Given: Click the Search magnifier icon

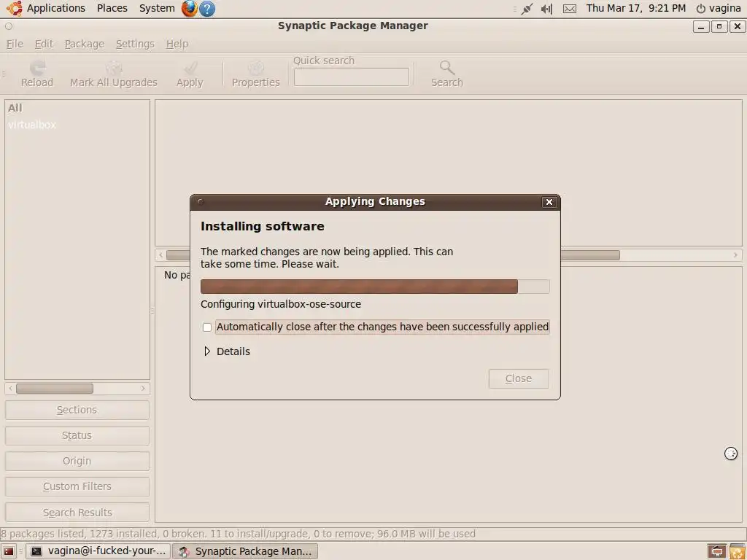Looking at the screenshot, I should click(447, 67).
